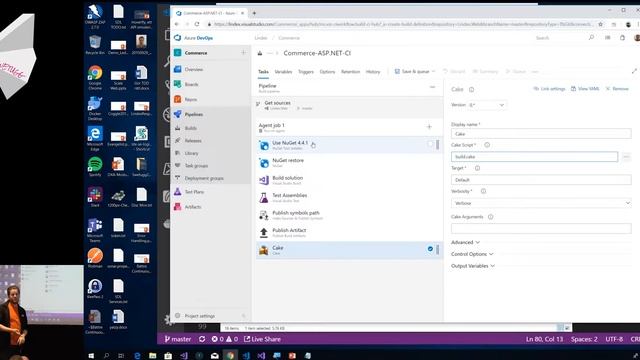
Task: Select the Use NuGet 4.4.1 task
Action: pyautogui.click(x=349, y=145)
